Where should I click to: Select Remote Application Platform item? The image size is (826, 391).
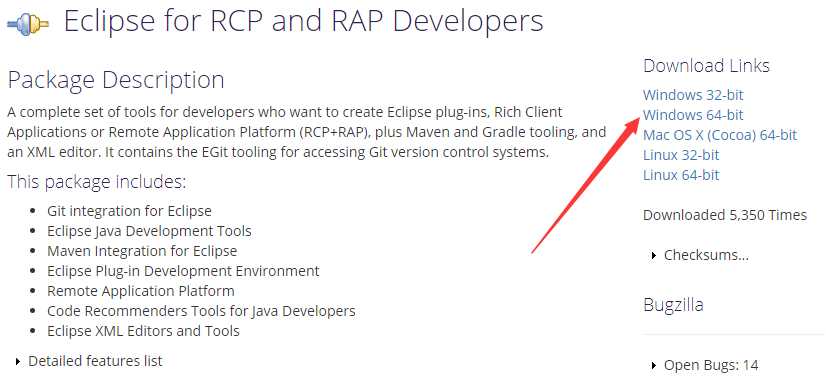(141, 291)
